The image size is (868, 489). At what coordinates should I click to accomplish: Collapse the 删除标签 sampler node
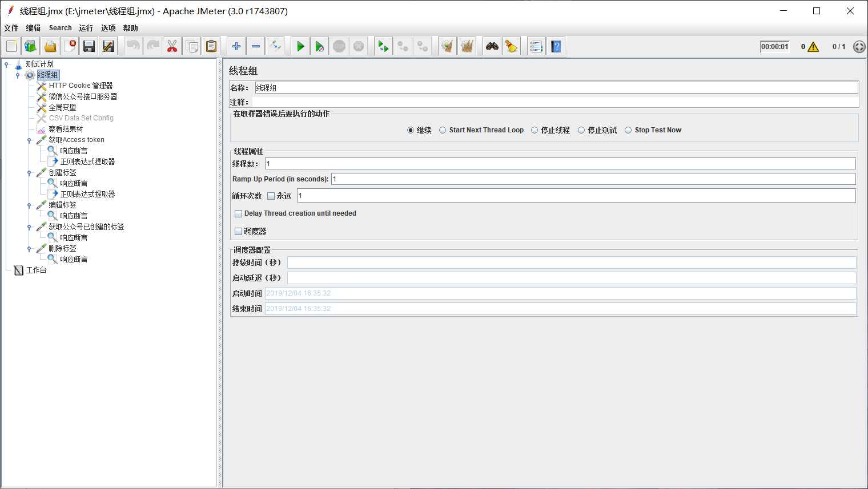click(x=29, y=249)
